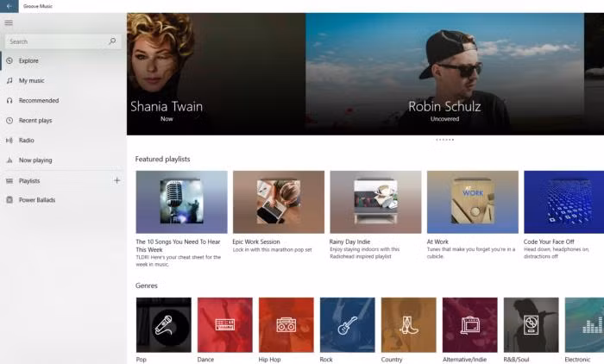Open Power Ballads playlist
604x364 pixels.
tap(37, 200)
